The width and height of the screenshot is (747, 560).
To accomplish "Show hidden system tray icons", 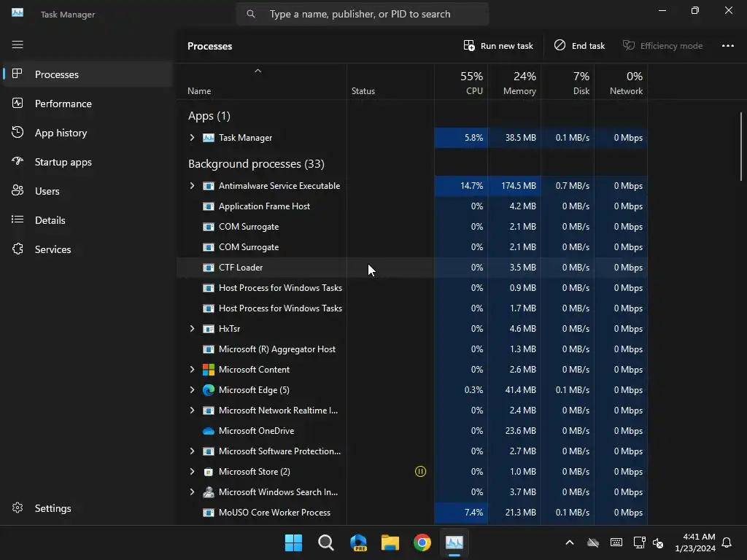I will 569,542.
